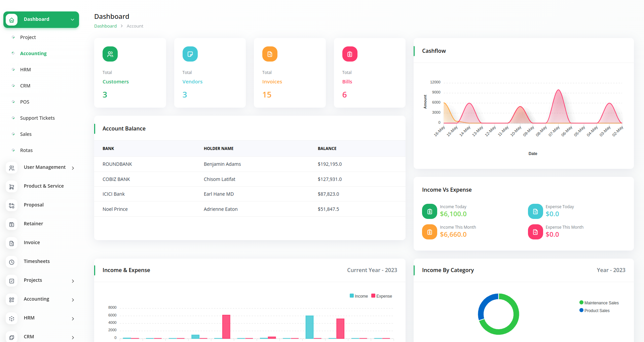The width and height of the screenshot is (644, 342).
Task: Click the Total Invoices orange icon
Action: (270, 54)
